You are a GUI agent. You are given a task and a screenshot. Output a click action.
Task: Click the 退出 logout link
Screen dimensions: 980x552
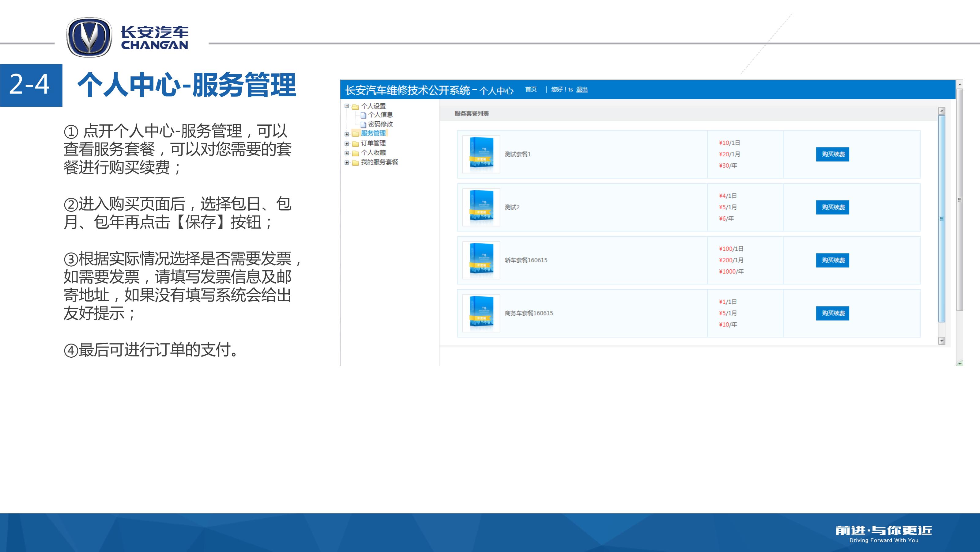click(582, 89)
